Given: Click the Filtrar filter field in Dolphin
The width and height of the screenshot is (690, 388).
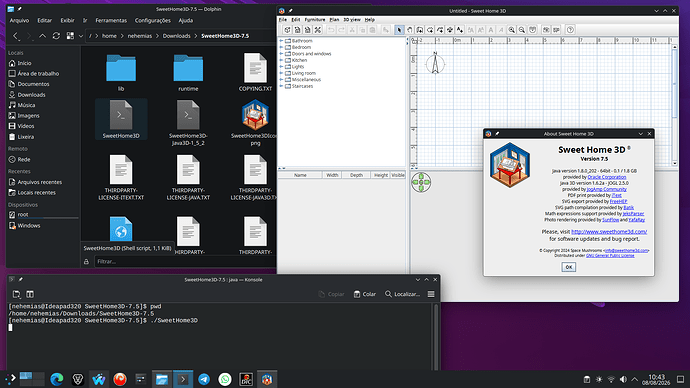Looking at the screenshot, I should (x=185, y=261).
